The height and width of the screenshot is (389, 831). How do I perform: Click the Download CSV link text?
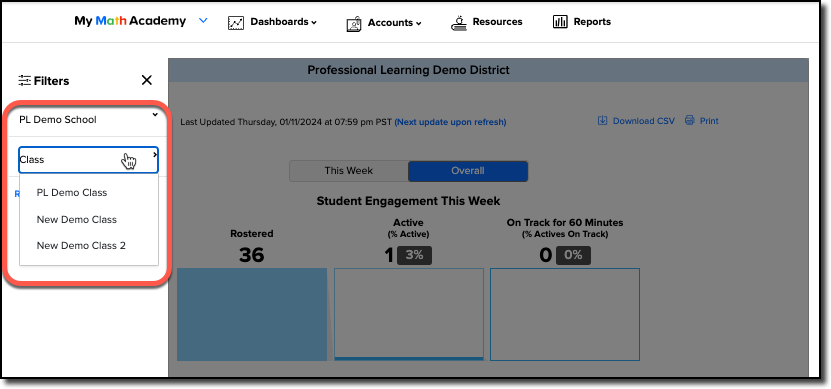point(644,121)
